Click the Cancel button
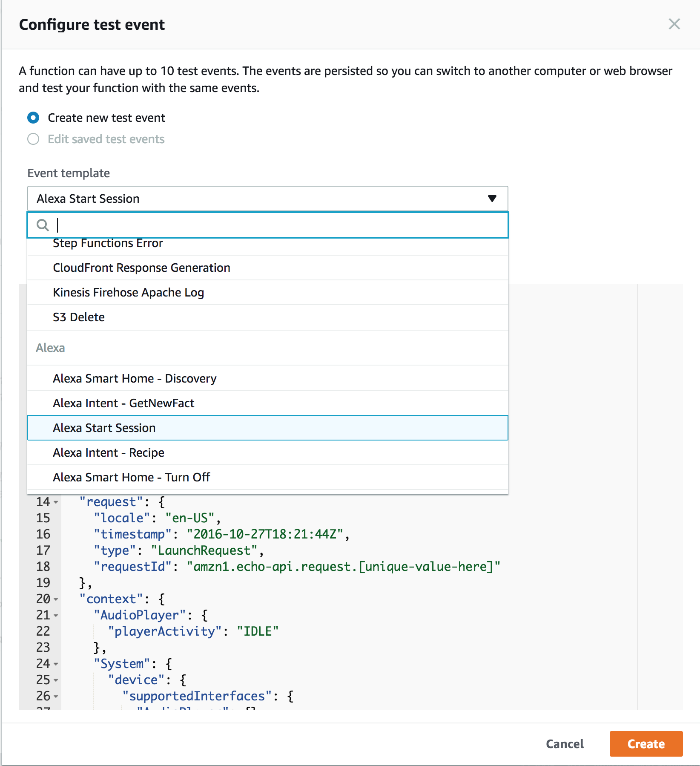 point(565,744)
